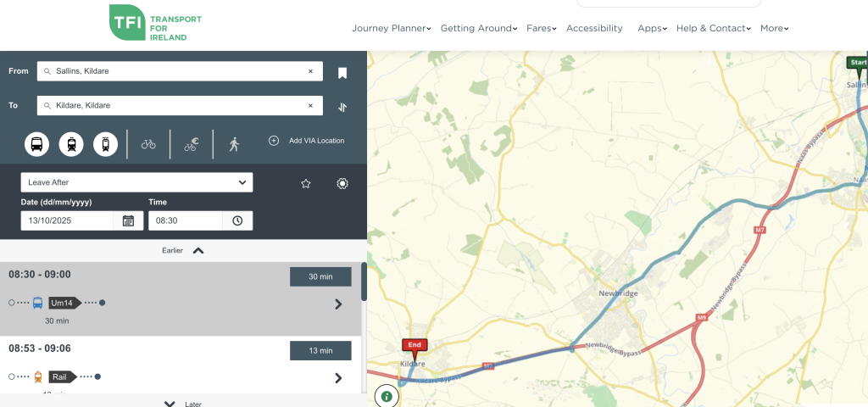The height and width of the screenshot is (407, 868).
Task: Open the calendar date picker
Action: (x=129, y=220)
